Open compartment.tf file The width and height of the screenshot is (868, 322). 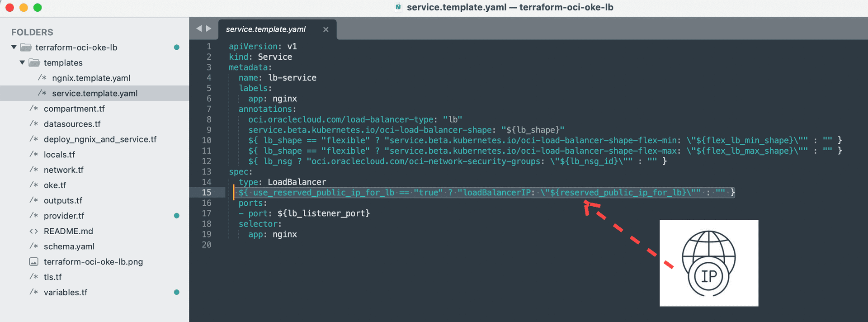tap(74, 109)
